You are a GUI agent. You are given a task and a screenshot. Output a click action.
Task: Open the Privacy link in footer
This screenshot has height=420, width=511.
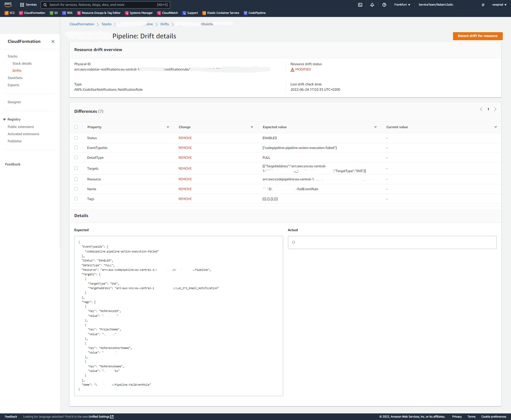tap(457, 417)
